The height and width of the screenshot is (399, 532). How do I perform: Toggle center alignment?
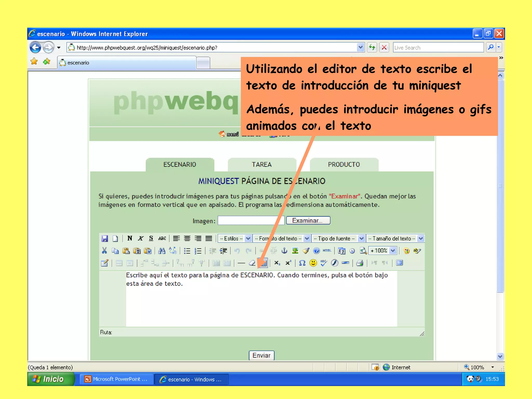tap(187, 238)
